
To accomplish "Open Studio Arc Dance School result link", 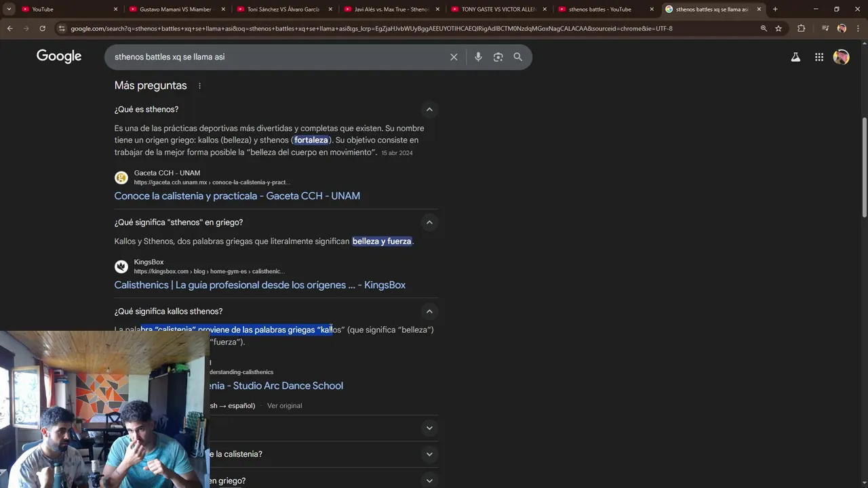I will (x=276, y=386).
